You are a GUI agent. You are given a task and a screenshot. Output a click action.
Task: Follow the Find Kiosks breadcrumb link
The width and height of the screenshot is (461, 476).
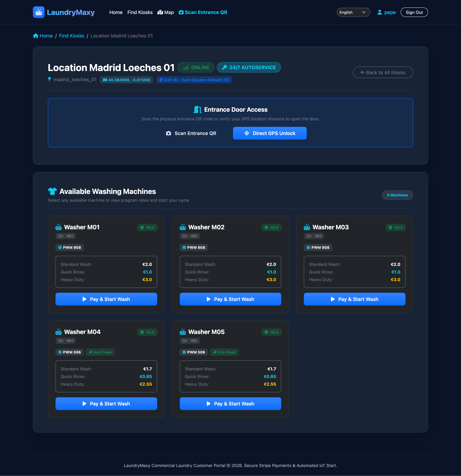click(71, 36)
